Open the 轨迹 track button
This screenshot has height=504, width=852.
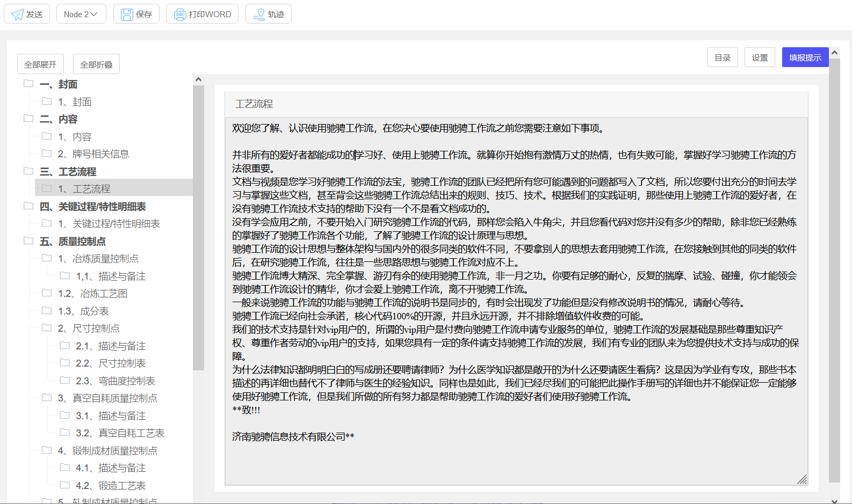(269, 14)
